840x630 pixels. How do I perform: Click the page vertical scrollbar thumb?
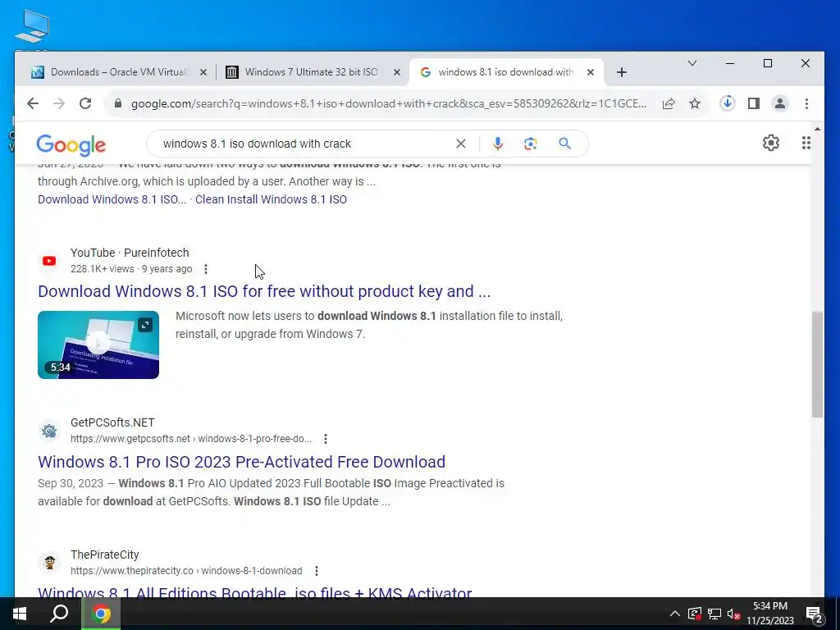coord(816,364)
